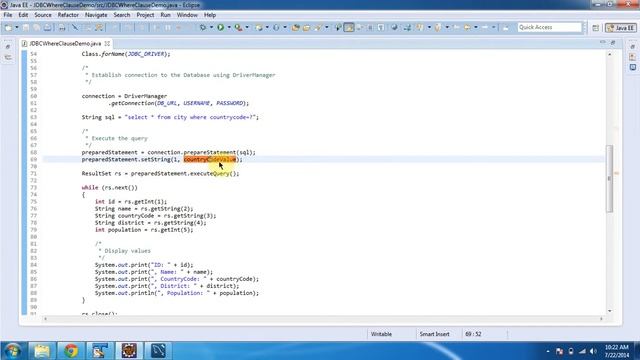
Task: Click the New file toolbar icon
Action: pyautogui.click(x=8, y=28)
